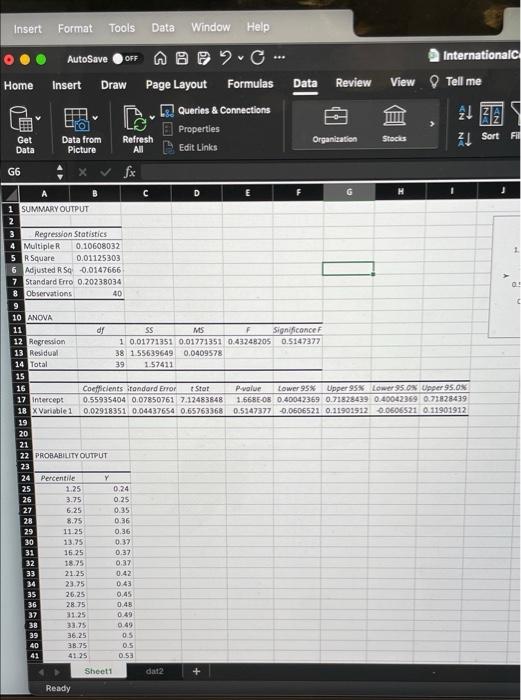Open the Window menu in menu bar
Viewport: 521px width, 700px height.
point(211,27)
